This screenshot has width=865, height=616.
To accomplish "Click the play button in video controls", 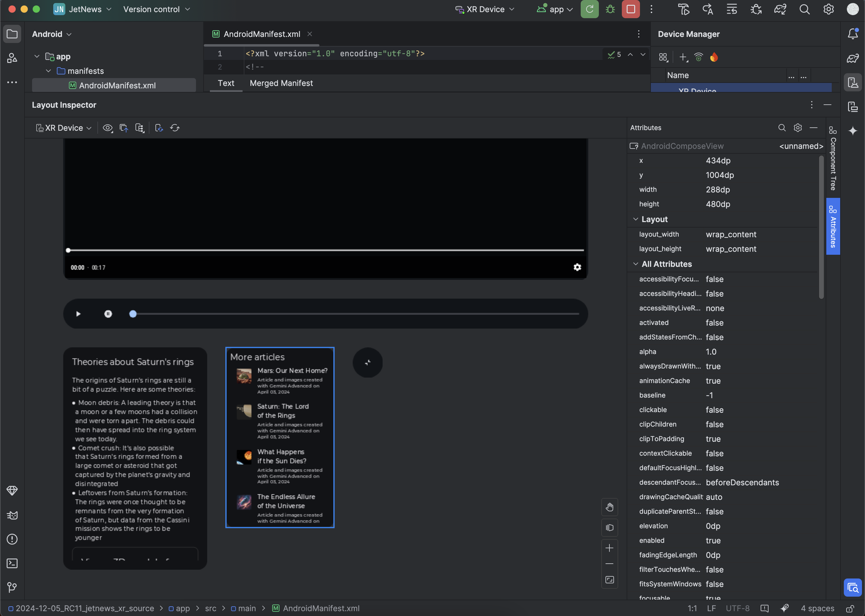I will 78,313.
